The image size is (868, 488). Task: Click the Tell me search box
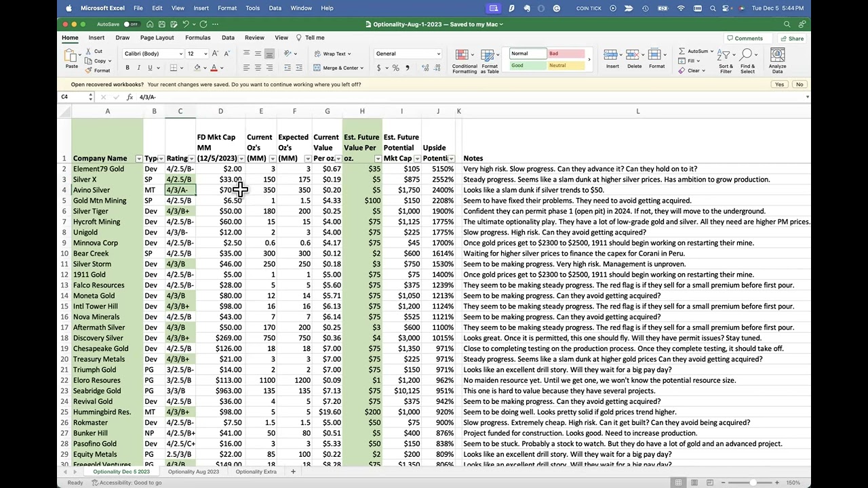tap(311, 38)
